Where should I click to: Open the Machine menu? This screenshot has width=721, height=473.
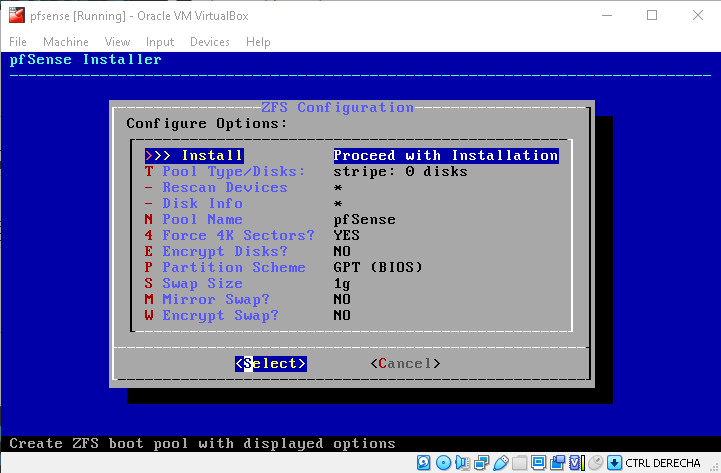65,42
